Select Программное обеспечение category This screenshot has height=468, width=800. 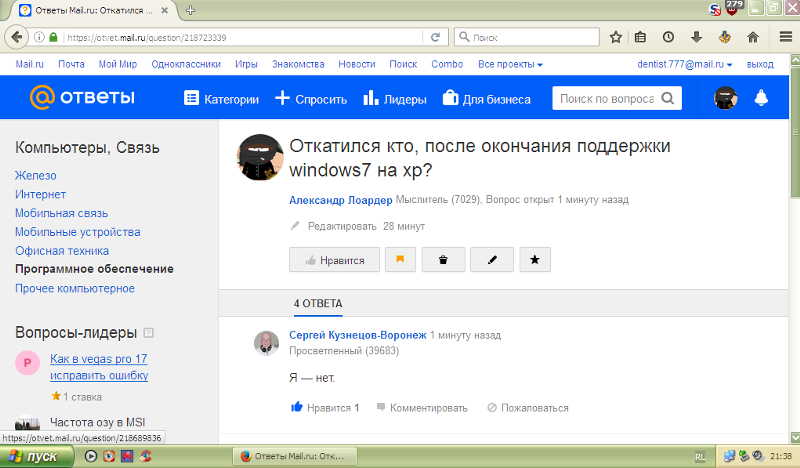tap(94, 269)
